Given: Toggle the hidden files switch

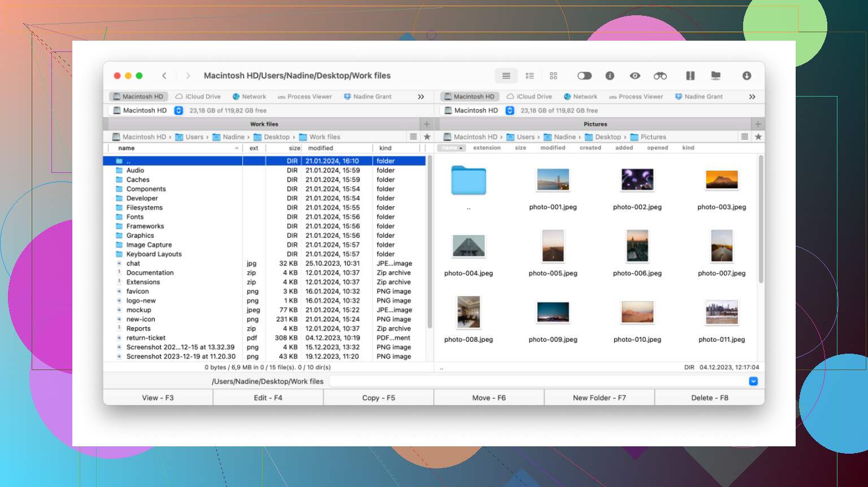Looking at the screenshot, I should tap(584, 76).
